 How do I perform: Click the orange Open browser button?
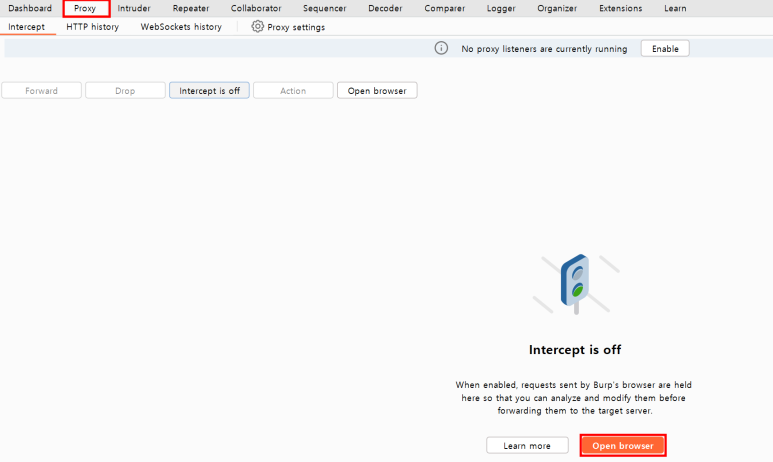click(x=623, y=445)
